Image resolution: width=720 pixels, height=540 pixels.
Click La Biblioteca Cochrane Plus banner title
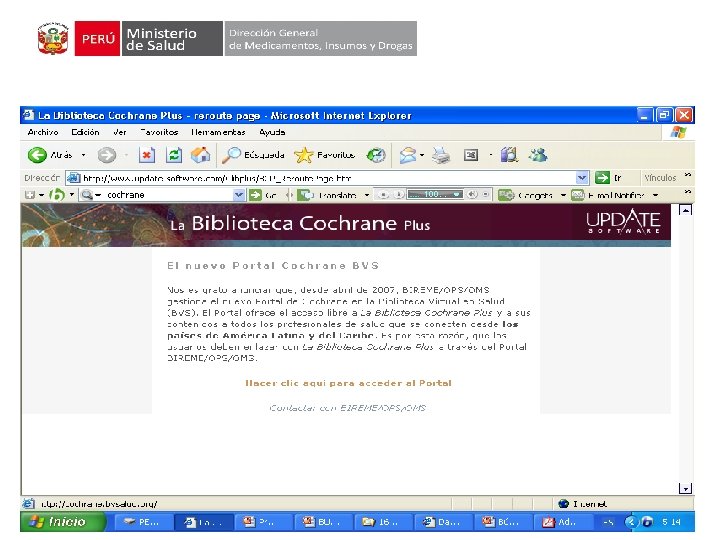[300, 224]
